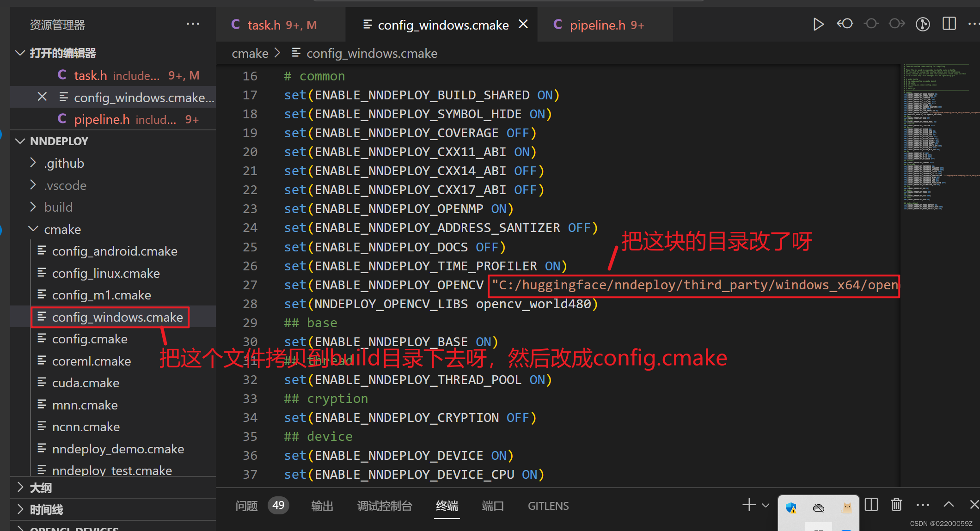Open the terminal launch profile dropdown arrow
Screen dimensions: 980x531
766,505
